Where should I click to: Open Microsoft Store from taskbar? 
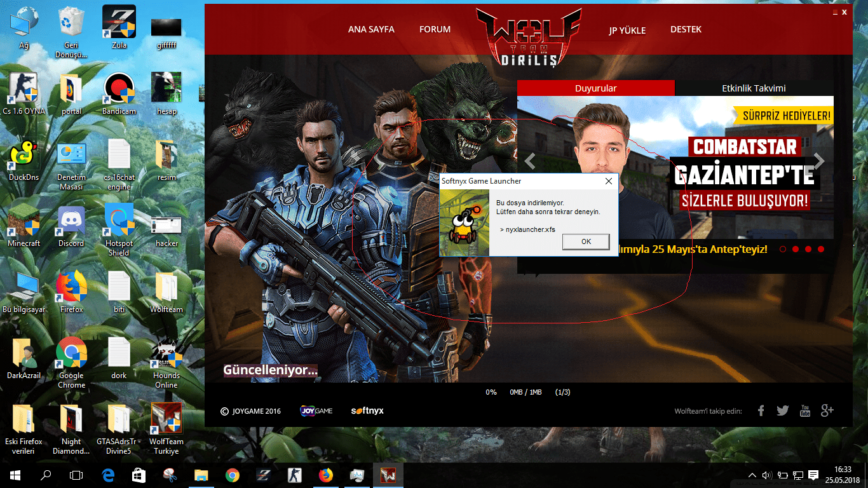[139, 475]
